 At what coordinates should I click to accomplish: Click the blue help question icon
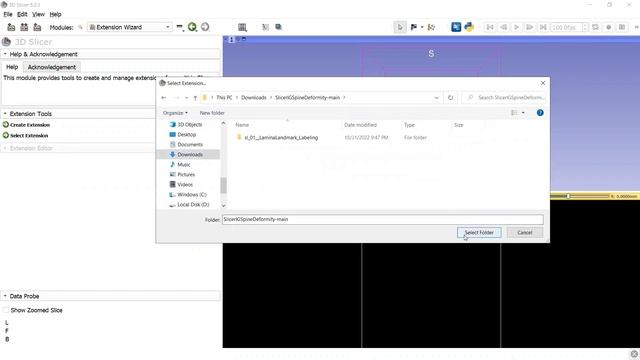pos(540,113)
